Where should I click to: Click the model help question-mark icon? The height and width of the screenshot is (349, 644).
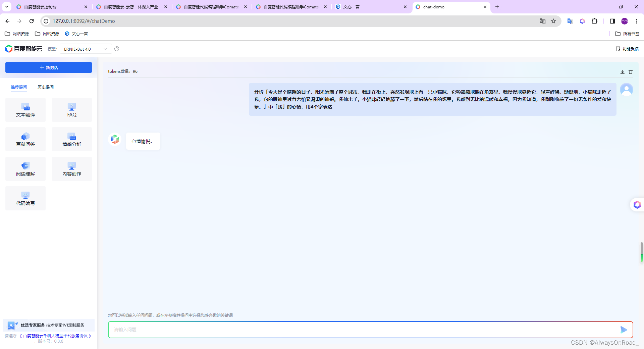click(117, 49)
